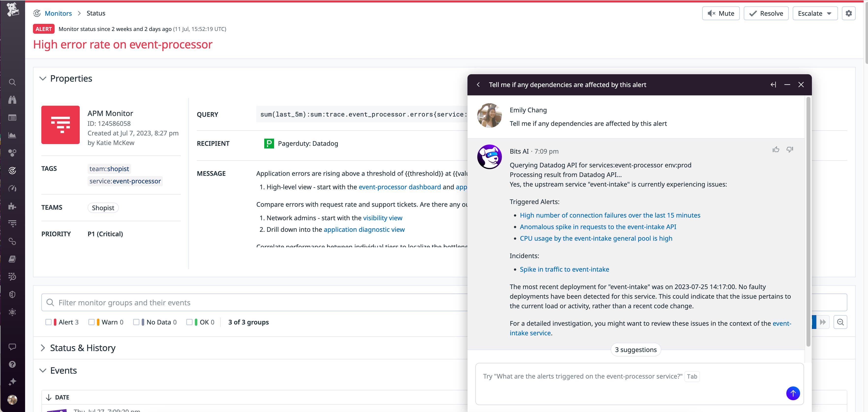Click the filter monitor groups search field
The image size is (868, 412).
click(202, 302)
